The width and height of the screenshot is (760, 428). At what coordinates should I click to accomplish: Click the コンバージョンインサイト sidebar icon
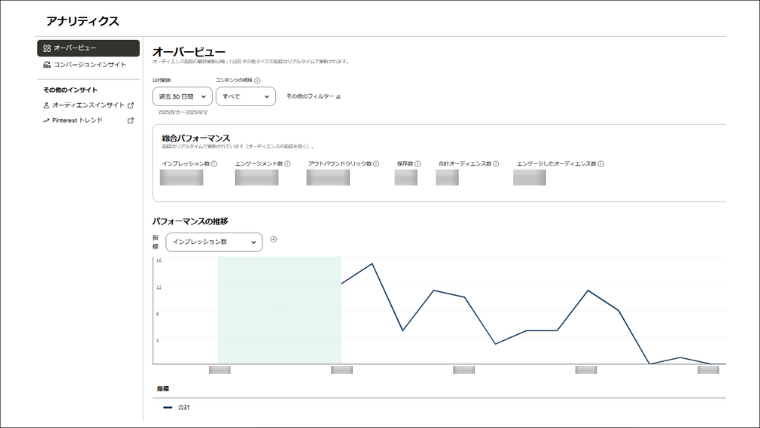(47, 64)
